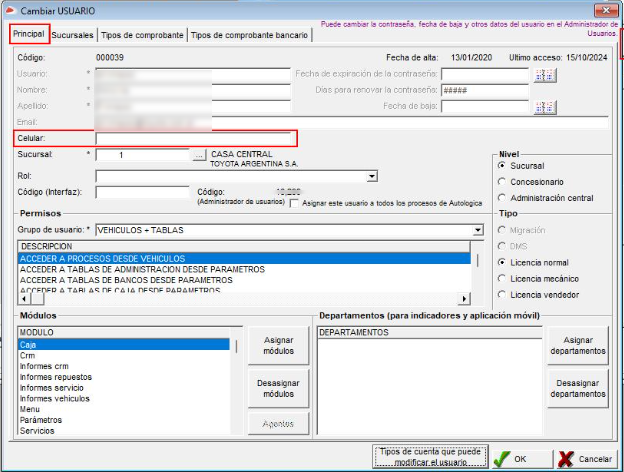Open the Tipos de comprobante tab

pos(142,35)
